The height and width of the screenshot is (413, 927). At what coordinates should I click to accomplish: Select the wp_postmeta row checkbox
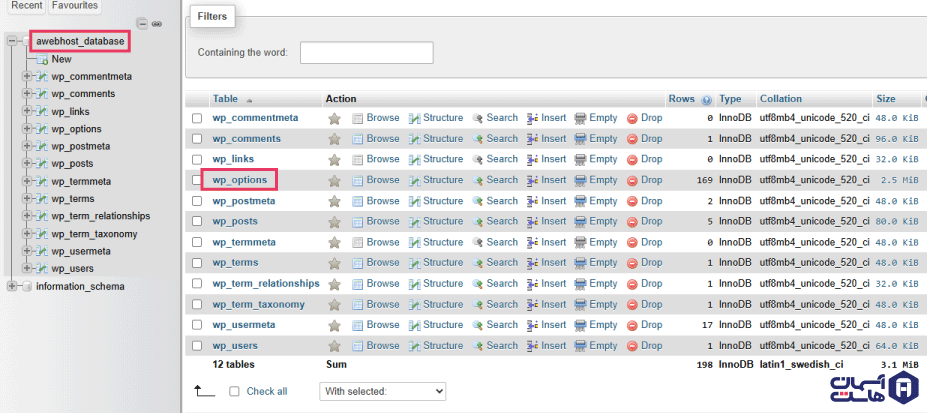click(x=197, y=201)
